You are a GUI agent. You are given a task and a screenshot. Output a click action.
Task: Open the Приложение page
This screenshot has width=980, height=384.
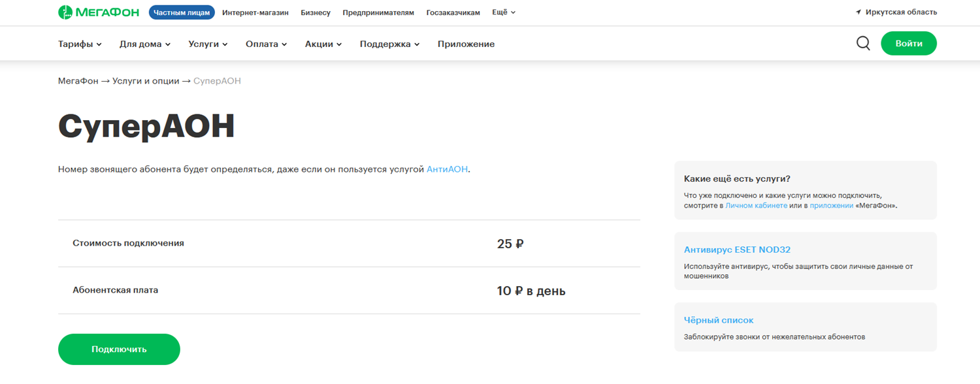(466, 44)
